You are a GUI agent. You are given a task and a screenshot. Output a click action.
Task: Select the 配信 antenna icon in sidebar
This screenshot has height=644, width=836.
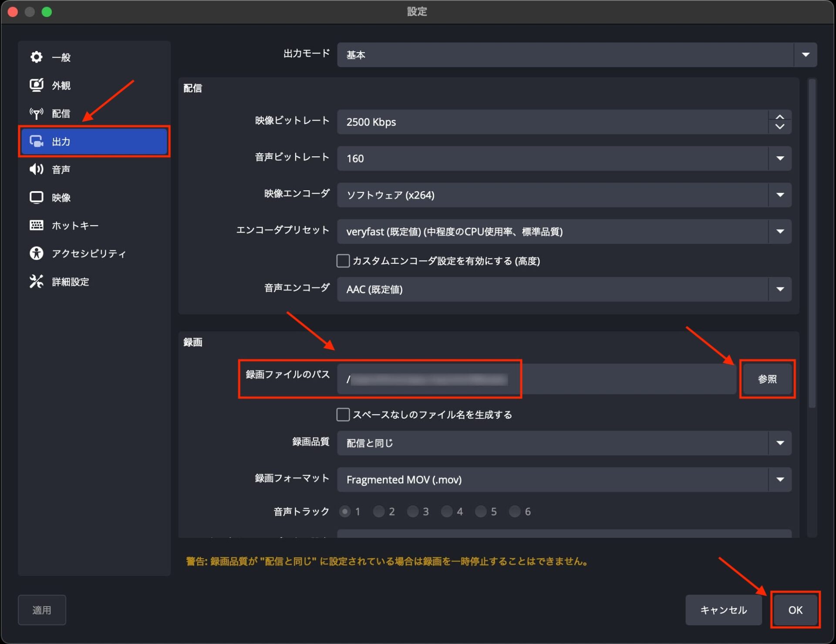click(37, 113)
